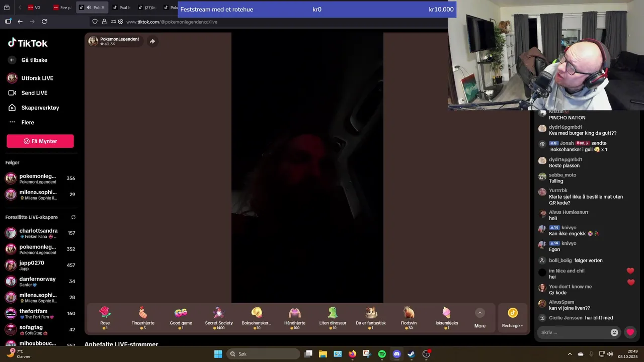Close the active TikTok tab

click(103, 8)
